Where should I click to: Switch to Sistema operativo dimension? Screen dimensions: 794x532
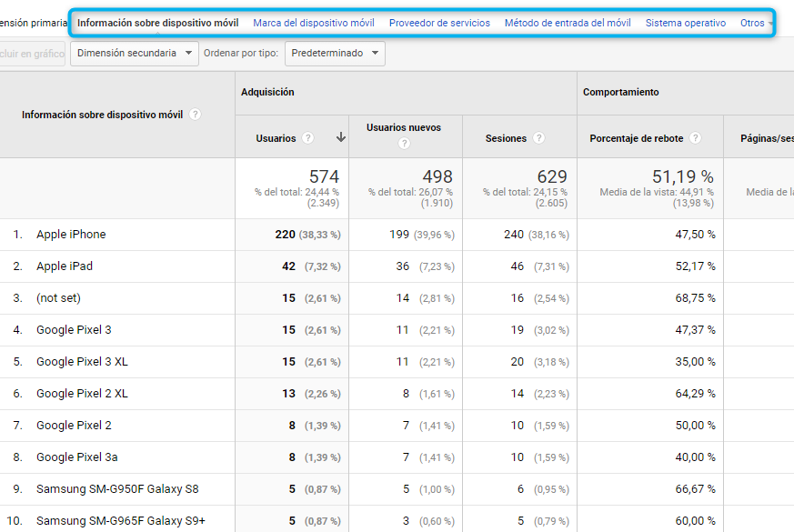[686, 23]
